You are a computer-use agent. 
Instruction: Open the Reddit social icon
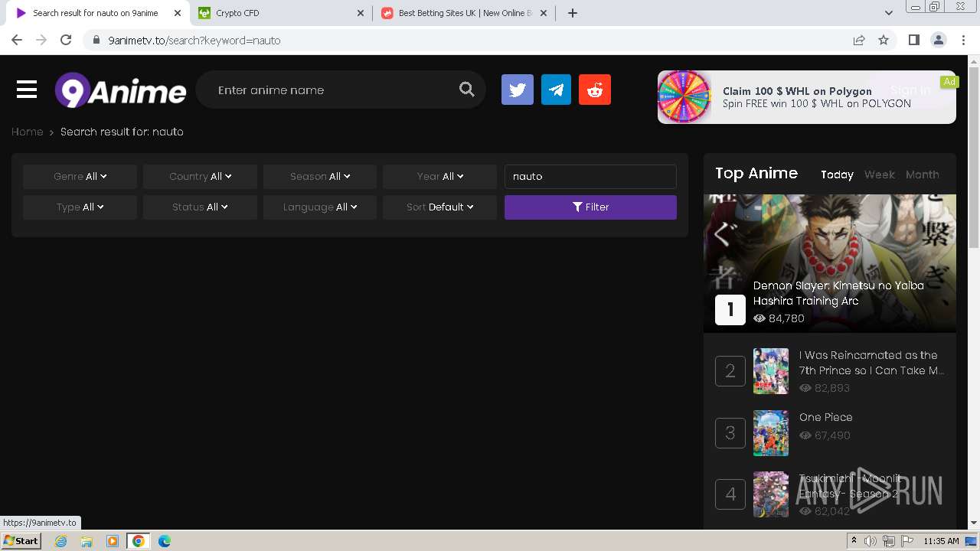point(595,90)
